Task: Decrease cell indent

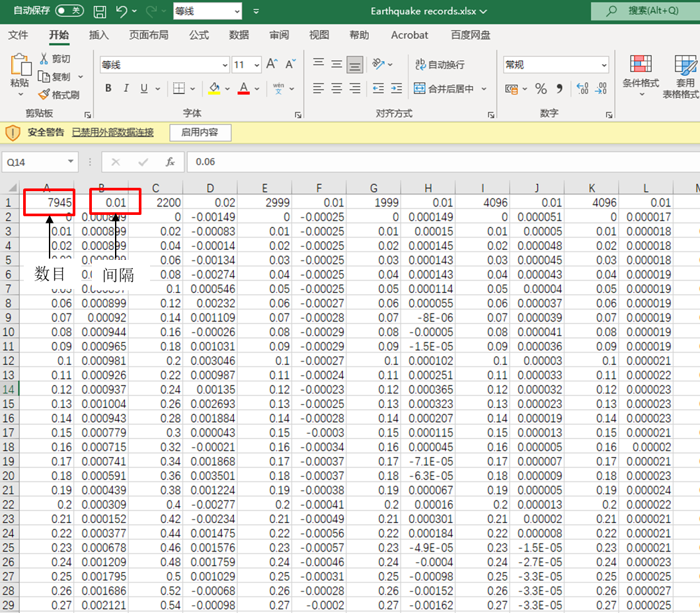Action: pos(378,89)
